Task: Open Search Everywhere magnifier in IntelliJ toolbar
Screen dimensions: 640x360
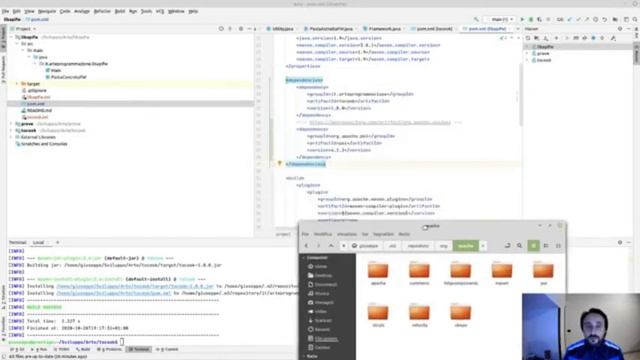Action: (635, 19)
